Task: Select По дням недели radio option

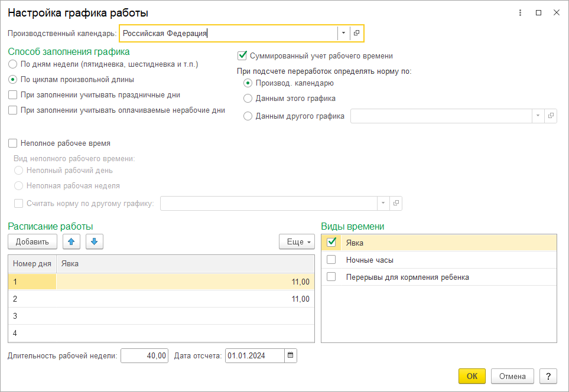Action: coord(12,64)
